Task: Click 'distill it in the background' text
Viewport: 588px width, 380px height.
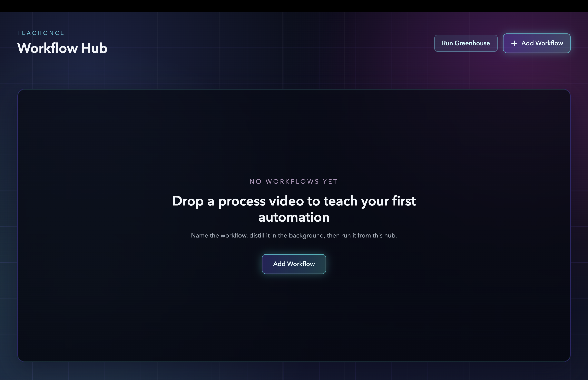Action: (287, 235)
